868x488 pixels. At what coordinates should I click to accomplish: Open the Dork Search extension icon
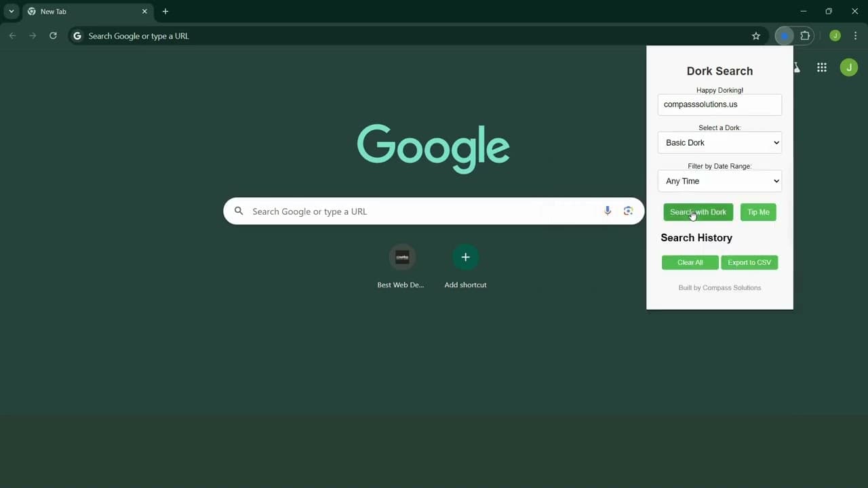[x=785, y=36]
